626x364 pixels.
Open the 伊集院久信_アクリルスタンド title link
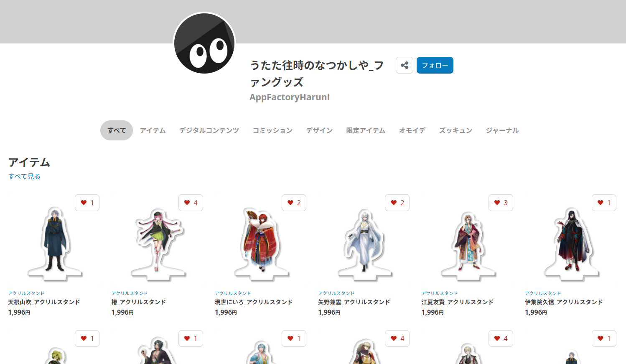pyautogui.click(x=563, y=302)
